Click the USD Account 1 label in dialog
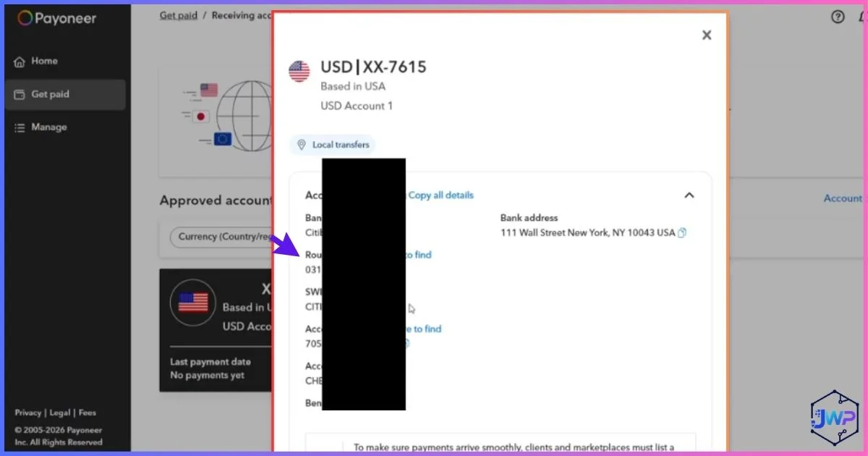Viewport: 868px width, 456px height. coord(357,106)
